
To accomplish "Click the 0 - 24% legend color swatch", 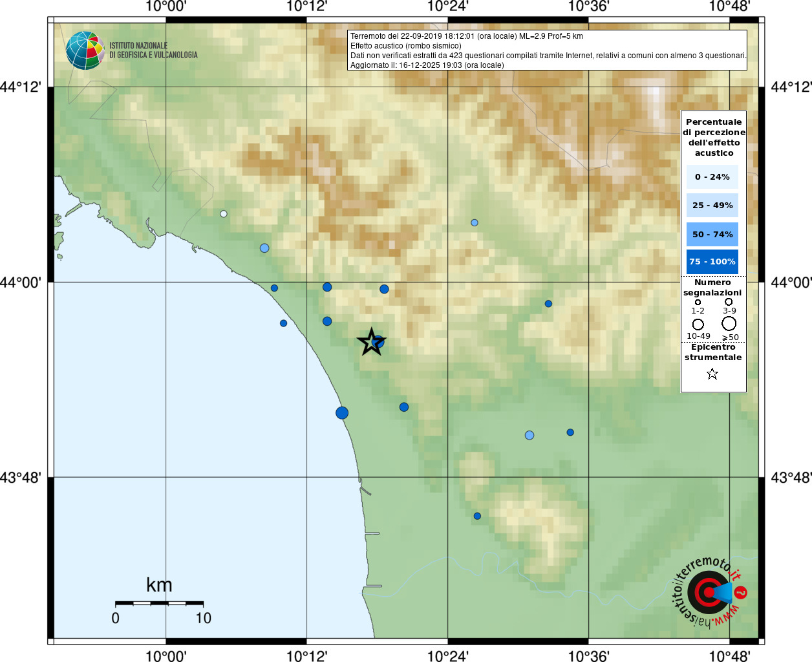I will (x=712, y=176).
